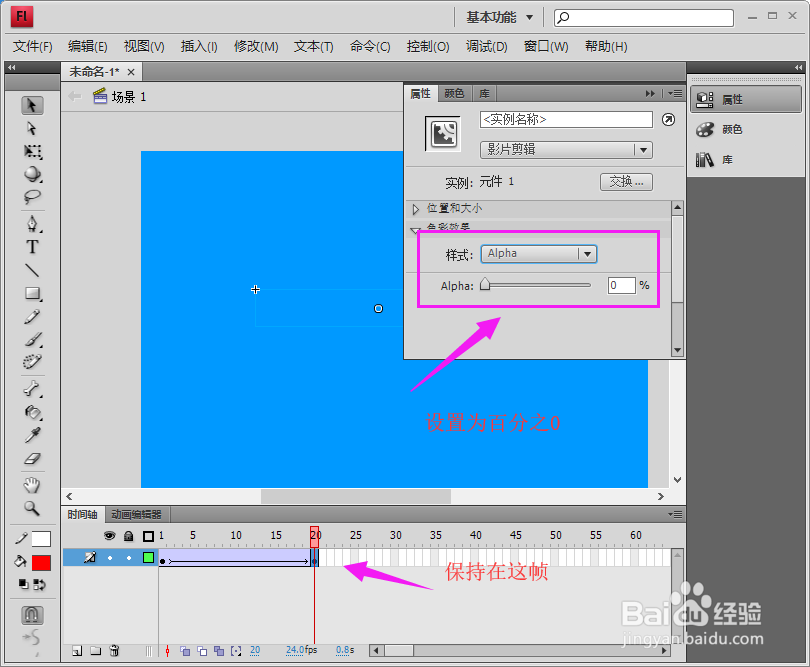Toggle lock all layers header

129,536
